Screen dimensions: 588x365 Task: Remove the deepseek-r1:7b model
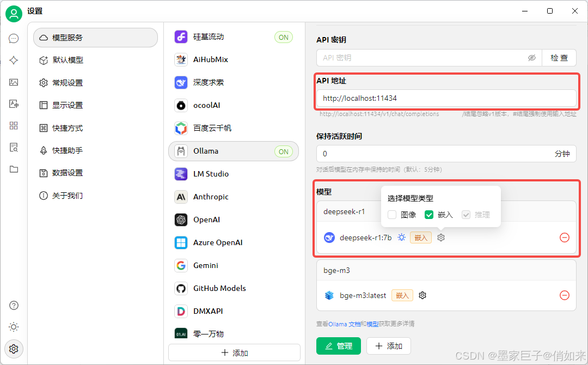coord(565,238)
